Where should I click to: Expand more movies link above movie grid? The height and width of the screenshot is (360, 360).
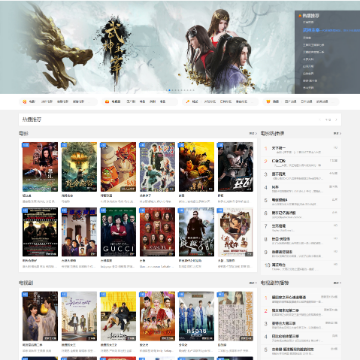[x=253, y=133]
